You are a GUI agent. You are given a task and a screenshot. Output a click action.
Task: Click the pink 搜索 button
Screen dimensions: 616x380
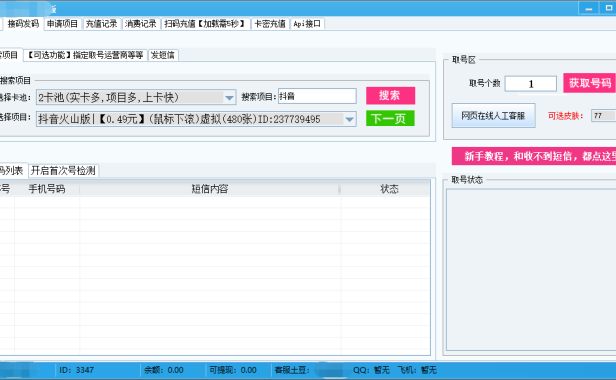click(390, 95)
